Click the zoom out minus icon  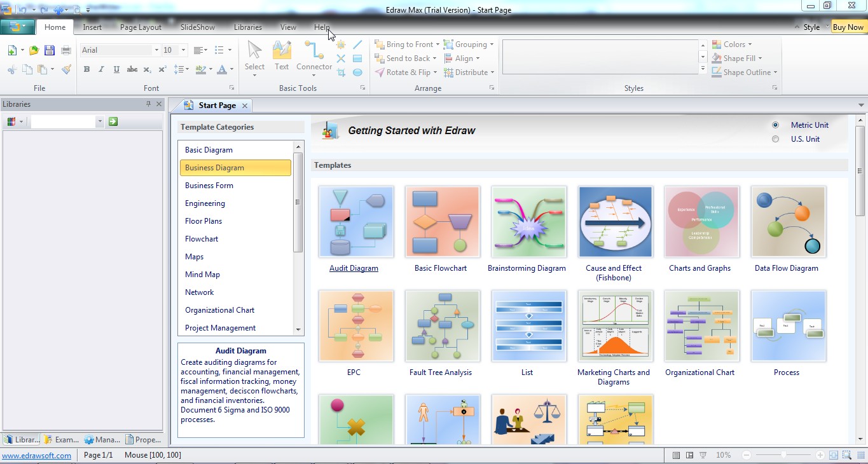pyautogui.click(x=747, y=455)
